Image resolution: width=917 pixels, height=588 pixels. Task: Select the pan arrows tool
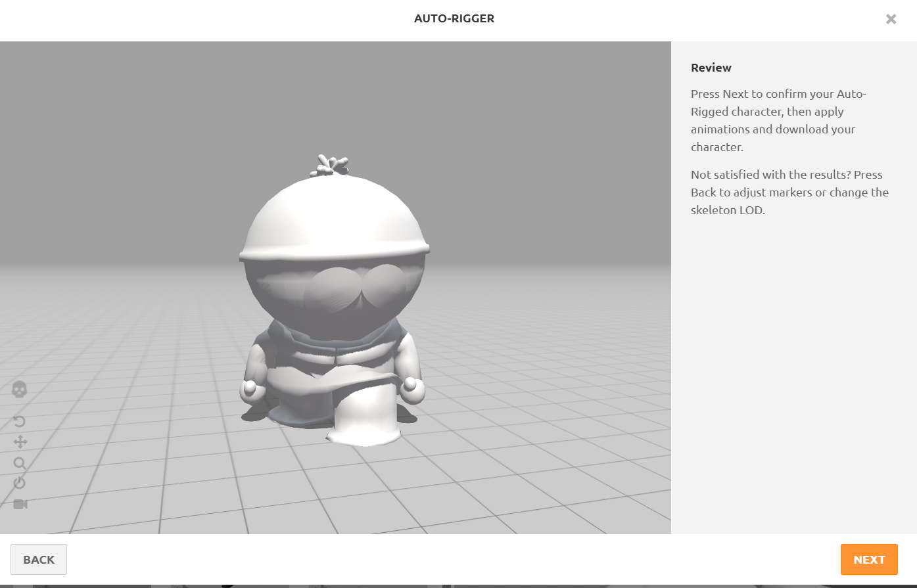[20, 441]
